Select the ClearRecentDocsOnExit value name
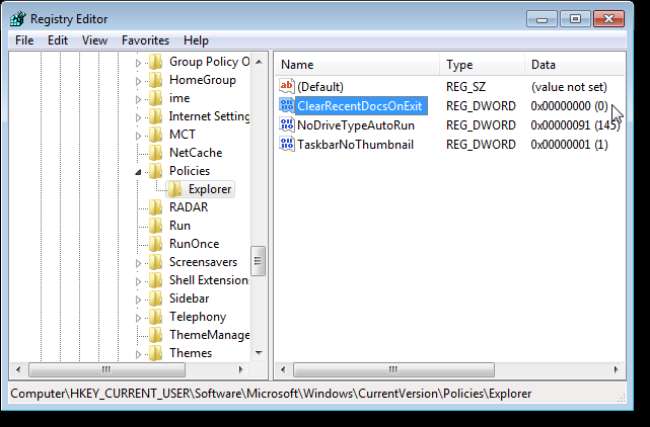Image resolution: width=650 pixels, height=427 pixels. tap(360, 106)
